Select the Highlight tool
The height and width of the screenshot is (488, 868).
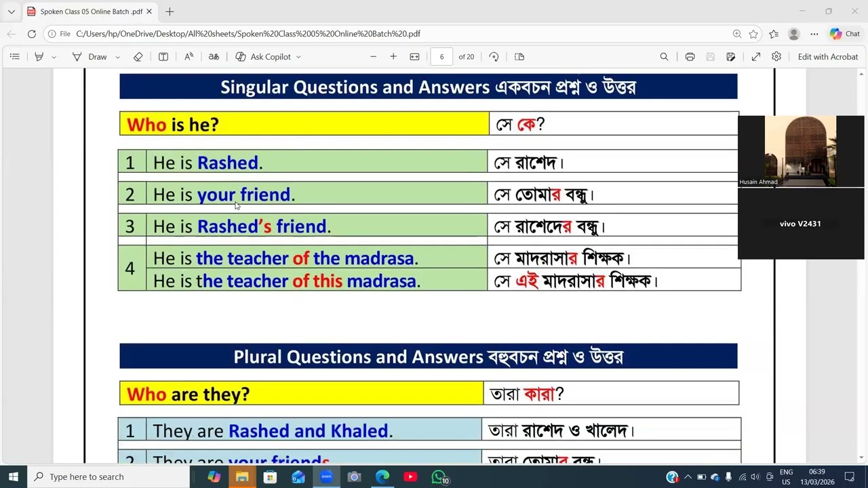39,57
